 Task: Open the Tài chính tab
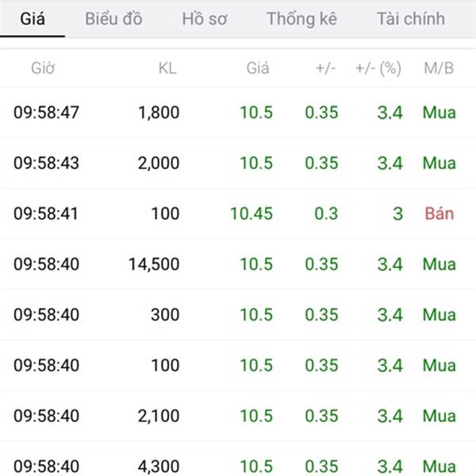411,19
